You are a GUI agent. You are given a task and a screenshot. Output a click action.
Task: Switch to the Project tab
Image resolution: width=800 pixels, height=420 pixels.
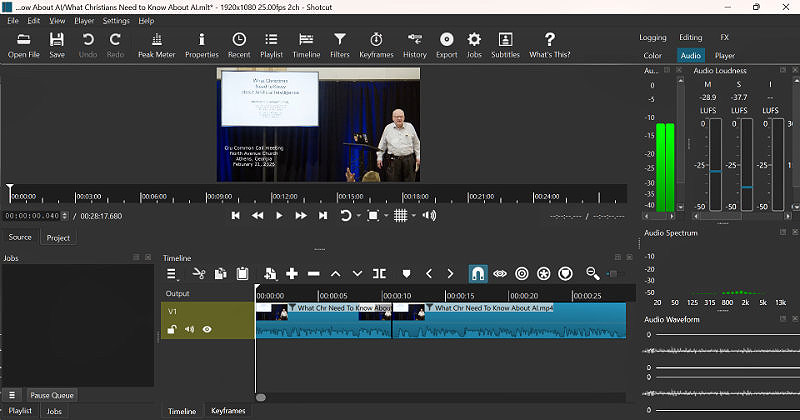pos(58,238)
